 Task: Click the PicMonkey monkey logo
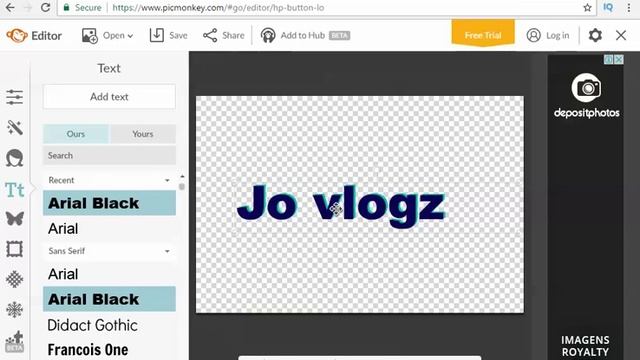click(17, 36)
